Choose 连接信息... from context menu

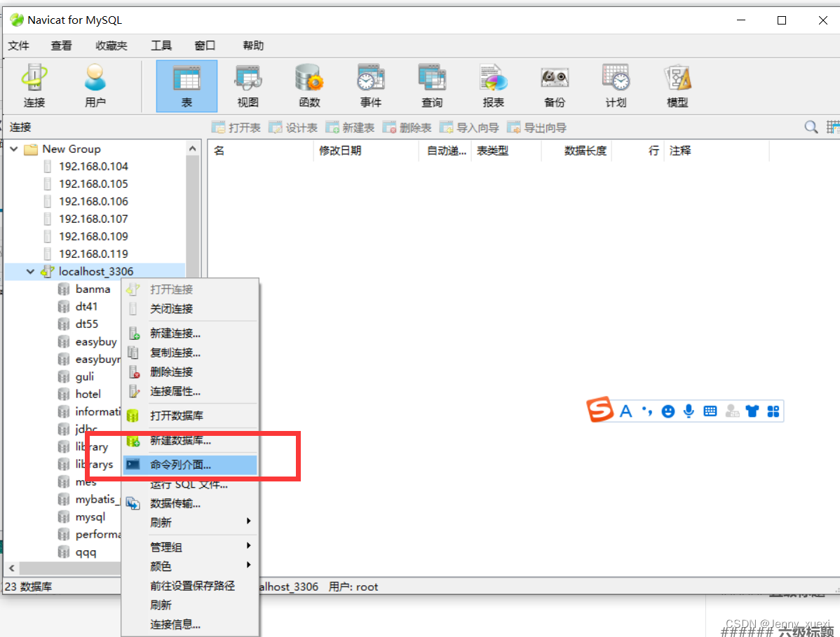pos(190,624)
